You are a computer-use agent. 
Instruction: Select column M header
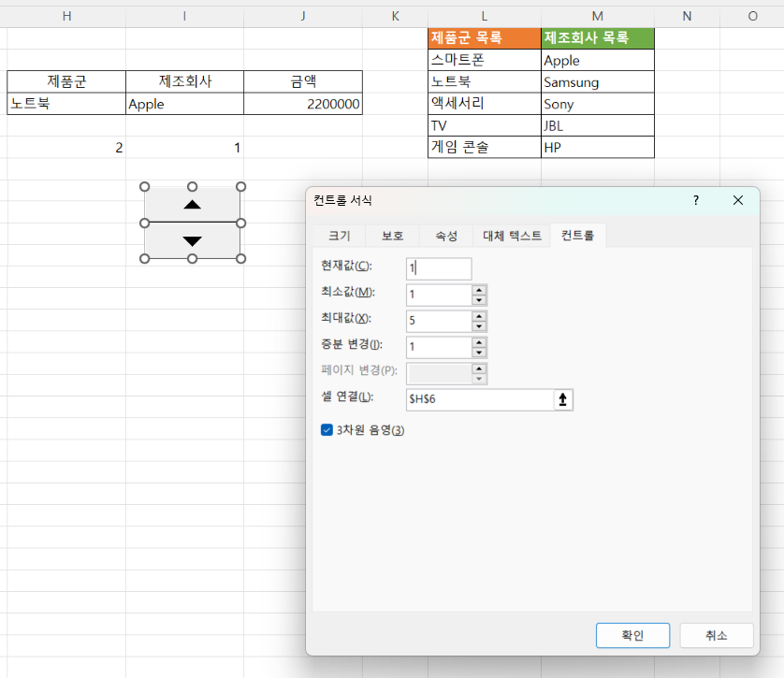coord(598,16)
